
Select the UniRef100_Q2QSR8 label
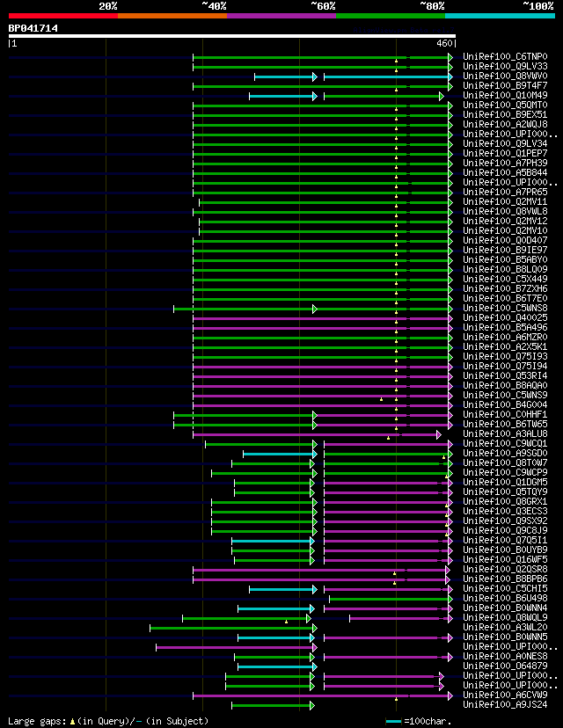point(505,569)
